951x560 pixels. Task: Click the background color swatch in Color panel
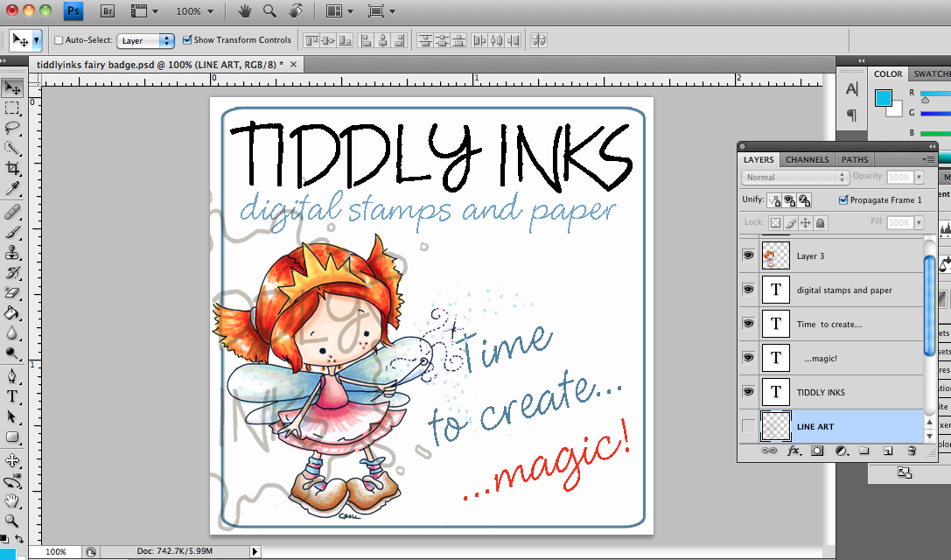[x=897, y=111]
